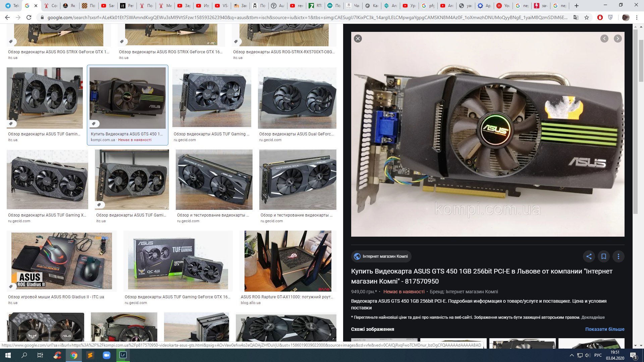Switch to the pfg Google tab
Viewport: 644px width, 362px height.
428,6
